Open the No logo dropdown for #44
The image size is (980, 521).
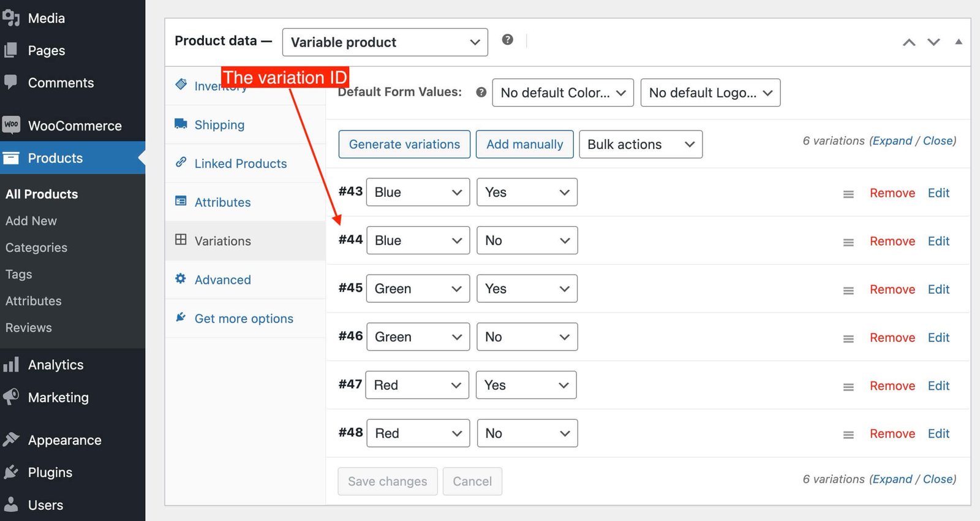coord(527,240)
